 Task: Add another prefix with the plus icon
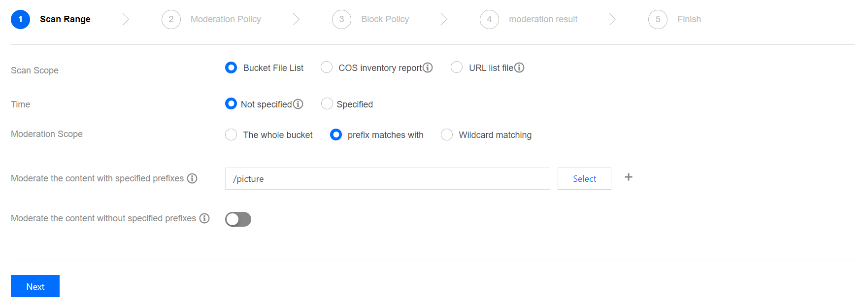(x=629, y=177)
